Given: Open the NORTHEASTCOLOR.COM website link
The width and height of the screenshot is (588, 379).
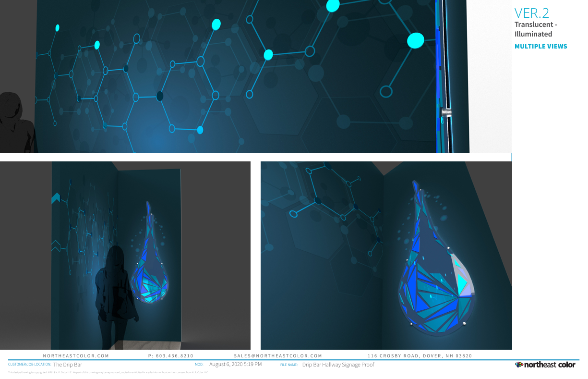Looking at the screenshot, I should (76, 356).
